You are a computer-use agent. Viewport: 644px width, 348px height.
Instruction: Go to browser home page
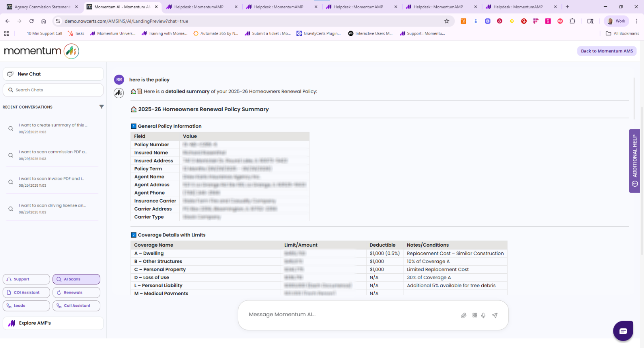pos(43,21)
